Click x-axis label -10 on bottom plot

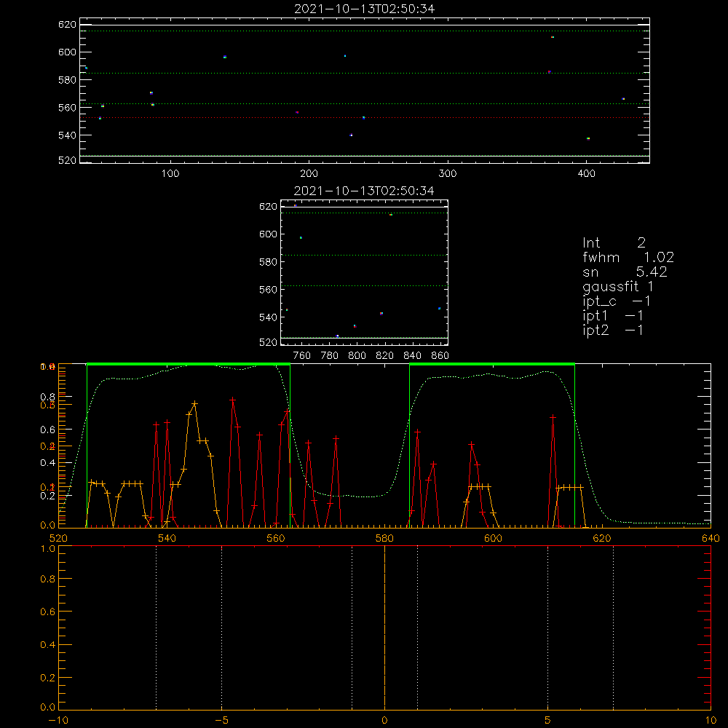(x=58, y=721)
